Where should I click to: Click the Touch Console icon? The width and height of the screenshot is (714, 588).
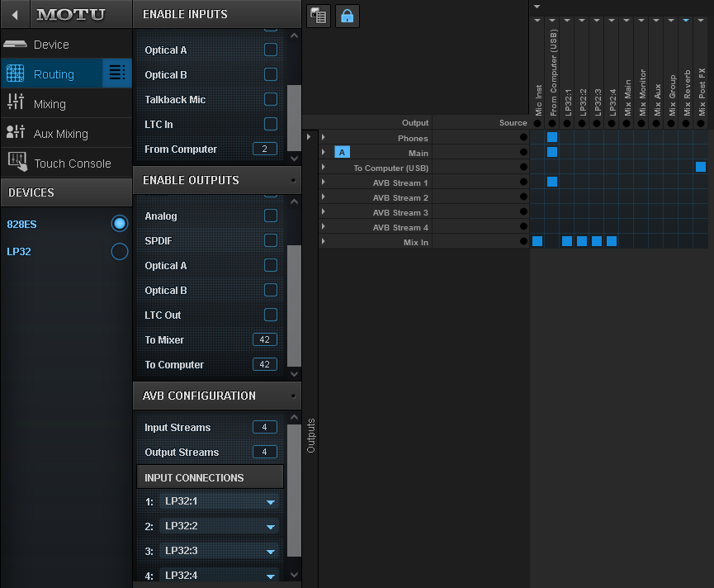17,162
